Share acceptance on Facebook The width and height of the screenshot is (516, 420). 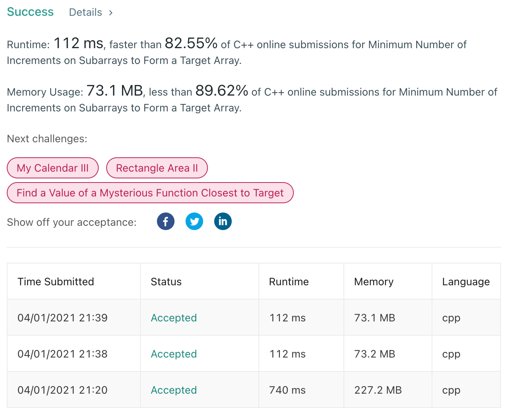(166, 221)
